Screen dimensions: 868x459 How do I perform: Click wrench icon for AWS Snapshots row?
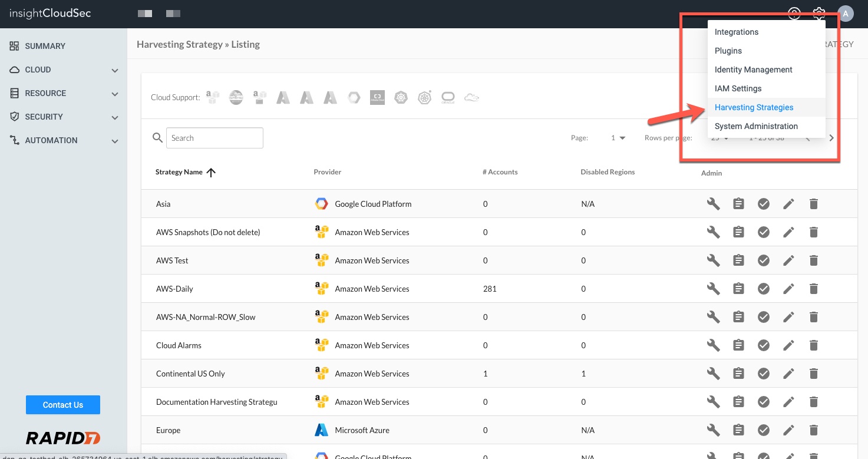coord(713,232)
